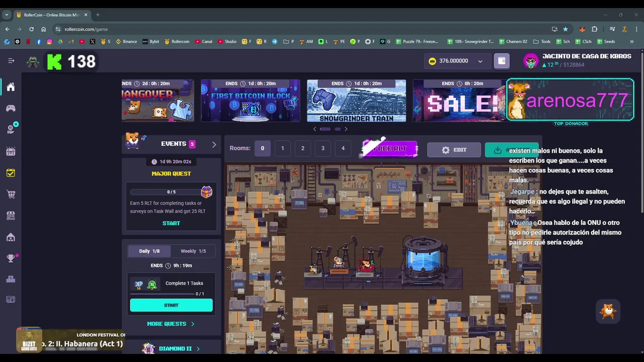Viewport: 644px width, 362px height.
Task: Open the browser extensions puzzle icon
Action: [594, 29]
